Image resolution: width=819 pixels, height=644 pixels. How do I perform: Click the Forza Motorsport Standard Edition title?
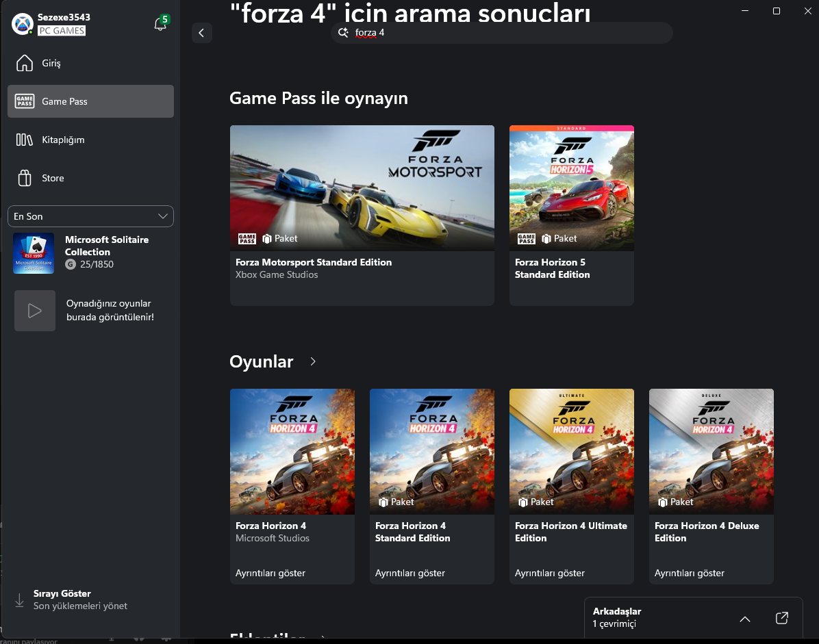pyautogui.click(x=314, y=262)
